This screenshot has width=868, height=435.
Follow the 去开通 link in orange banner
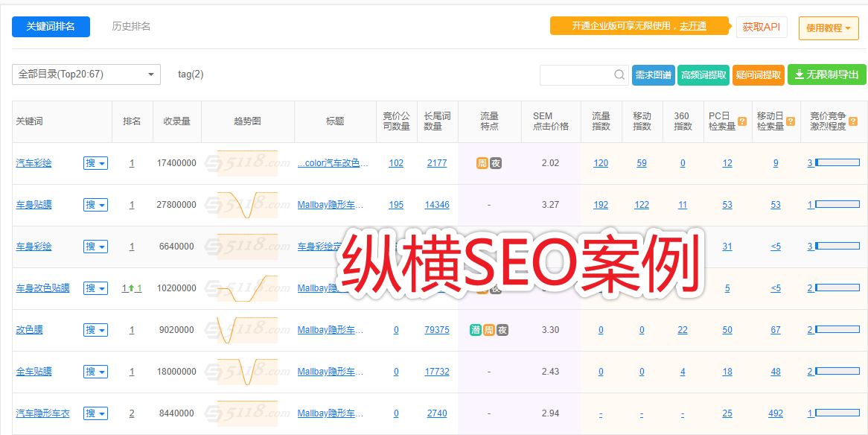click(692, 27)
